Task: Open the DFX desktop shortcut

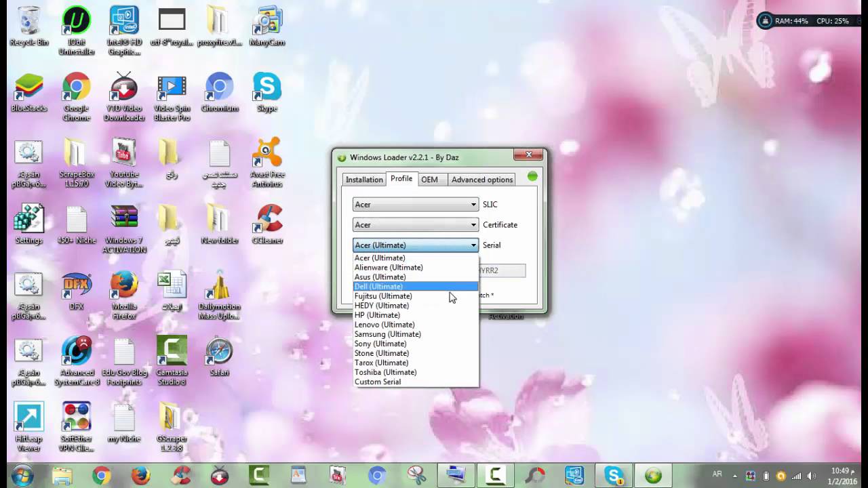Action: coord(76,291)
